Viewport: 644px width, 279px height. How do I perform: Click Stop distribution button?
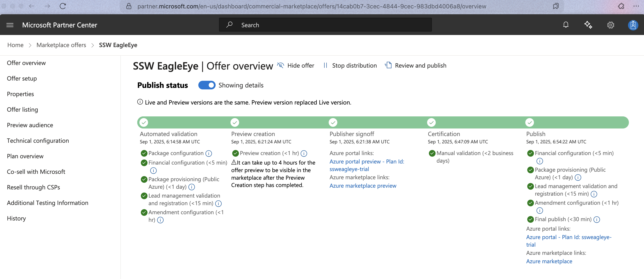(x=350, y=66)
